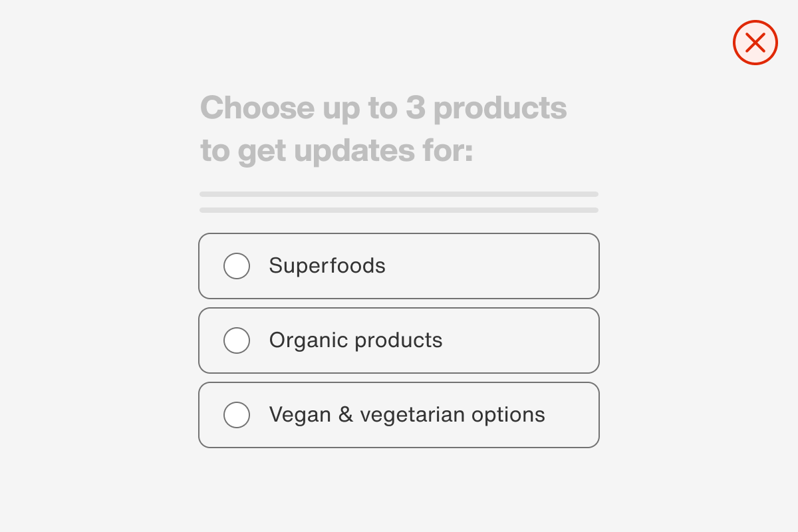Select the Vegan & vegetarian options radio button
The image size is (798, 532).
tap(237, 415)
